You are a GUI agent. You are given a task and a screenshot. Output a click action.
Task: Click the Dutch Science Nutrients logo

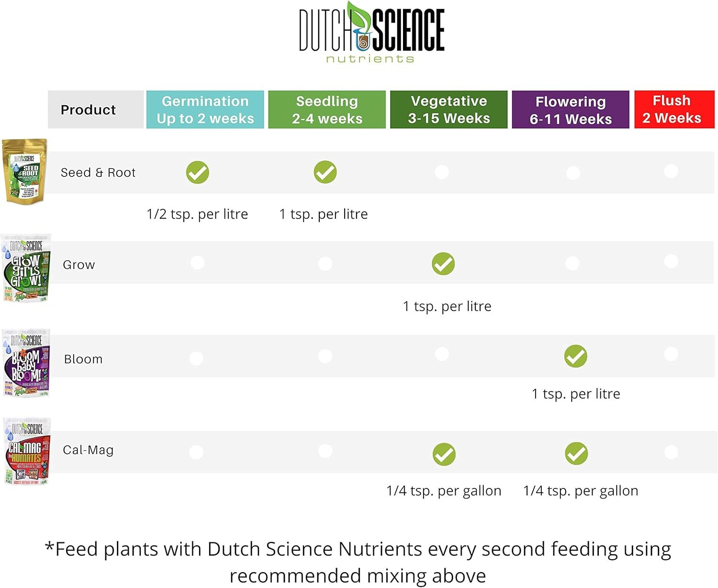pyautogui.click(x=371, y=33)
